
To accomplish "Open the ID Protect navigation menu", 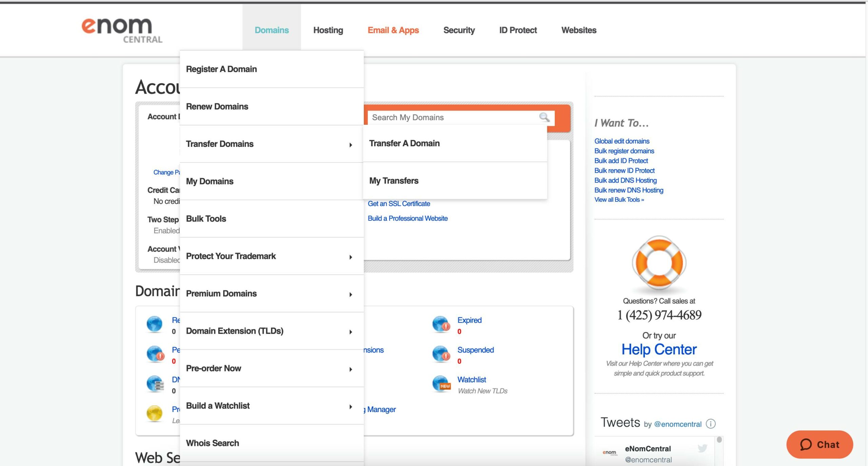I will (518, 30).
